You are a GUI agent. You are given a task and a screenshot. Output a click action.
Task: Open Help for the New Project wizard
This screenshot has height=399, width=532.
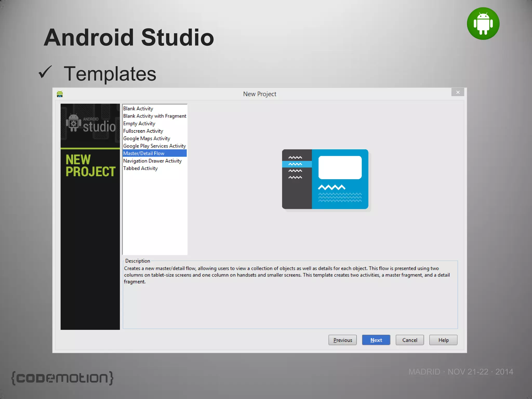tap(443, 340)
